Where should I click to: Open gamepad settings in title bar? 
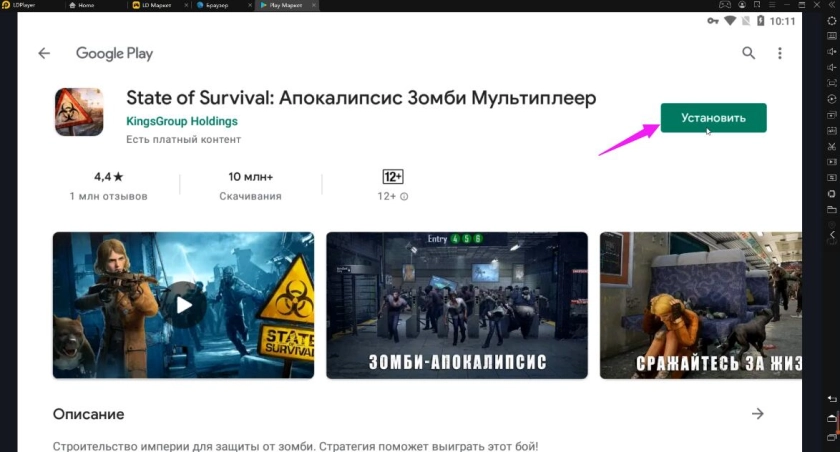[724, 5]
